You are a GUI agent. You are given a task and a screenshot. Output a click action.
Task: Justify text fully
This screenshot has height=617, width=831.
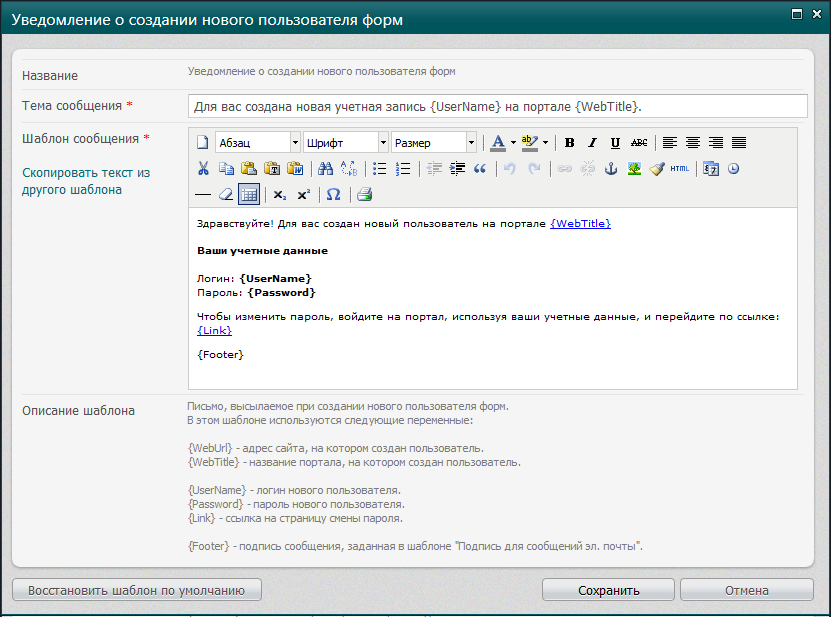tap(739, 143)
